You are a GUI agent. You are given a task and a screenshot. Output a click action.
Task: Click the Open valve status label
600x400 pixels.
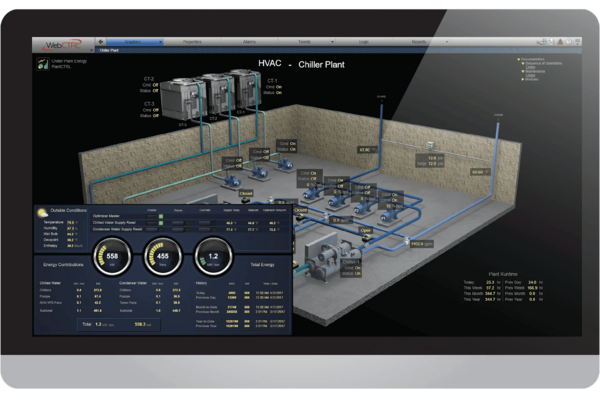tap(365, 230)
